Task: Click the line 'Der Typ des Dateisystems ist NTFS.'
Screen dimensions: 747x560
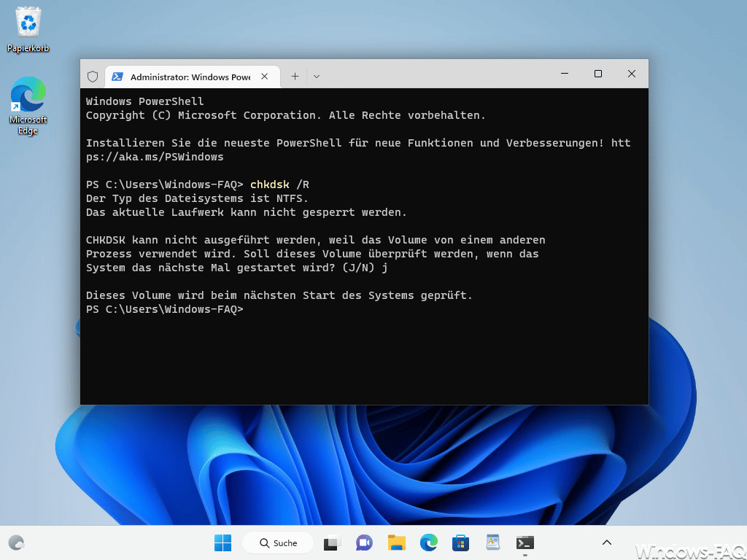Action: click(x=197, y=198)
